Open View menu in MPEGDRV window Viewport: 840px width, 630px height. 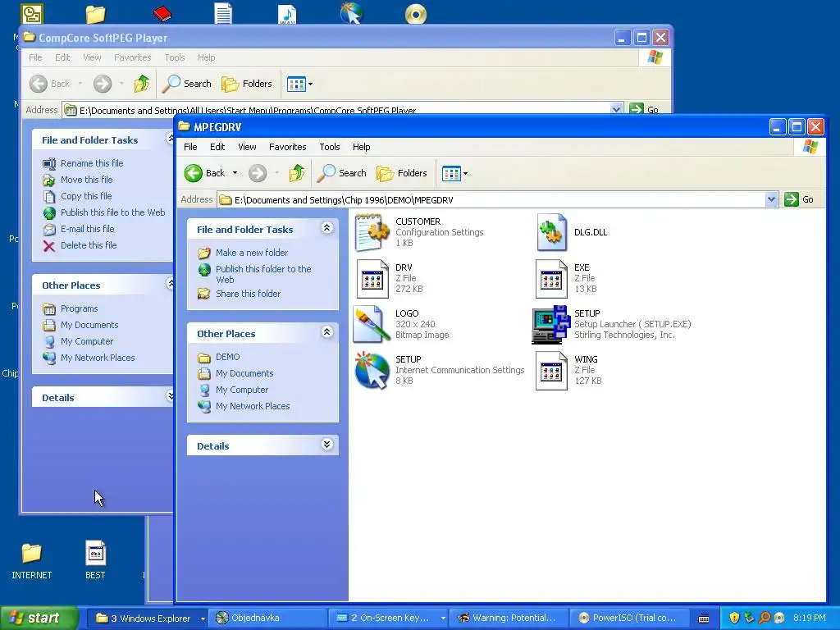[x=247, y=147]
